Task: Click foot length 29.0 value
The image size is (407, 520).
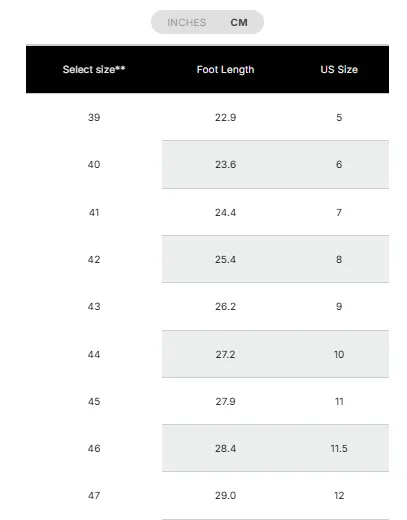Action: [x=225, y=495]
